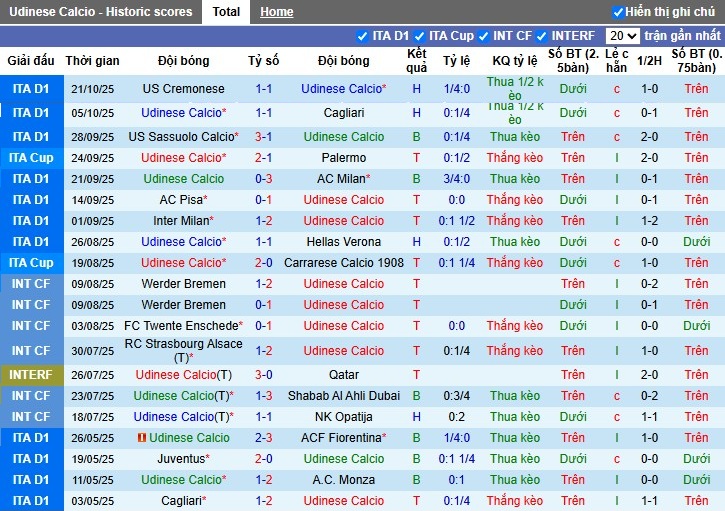Image resolution: width=725 pixels, height=511 pixels.
Task: Open the match count dropdown showing 20
Action: [622, 36]
